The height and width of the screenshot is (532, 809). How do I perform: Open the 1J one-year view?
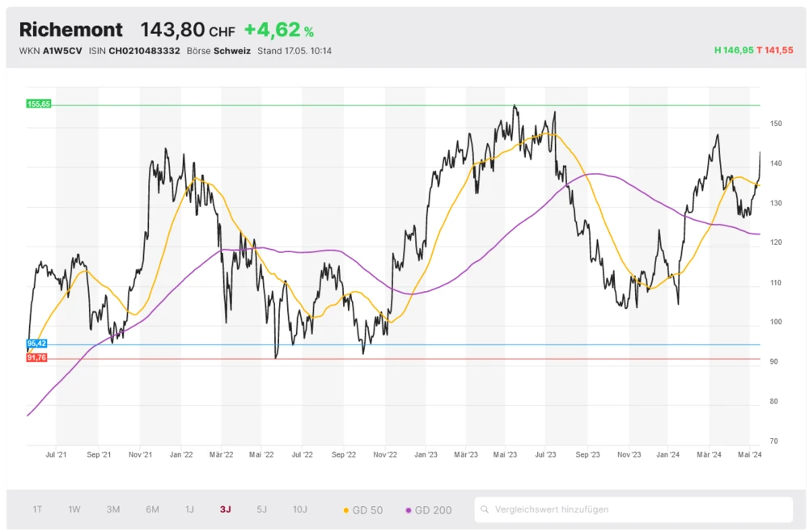pos(189,509)
